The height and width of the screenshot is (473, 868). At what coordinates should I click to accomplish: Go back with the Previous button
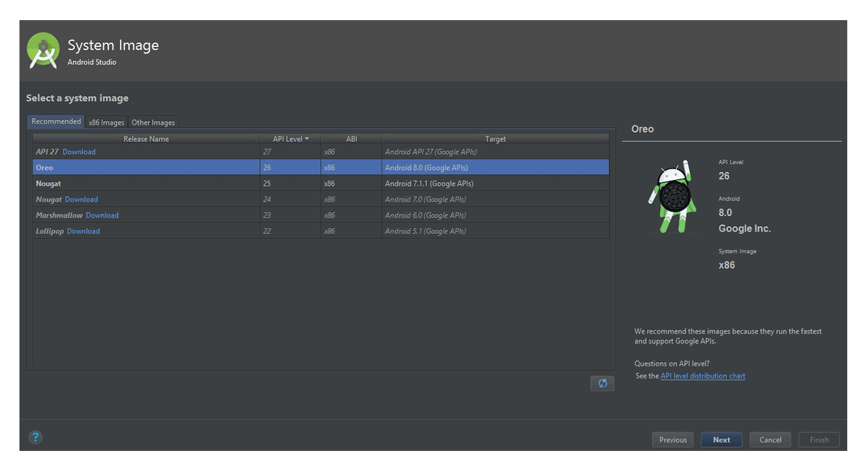point(673,440)
